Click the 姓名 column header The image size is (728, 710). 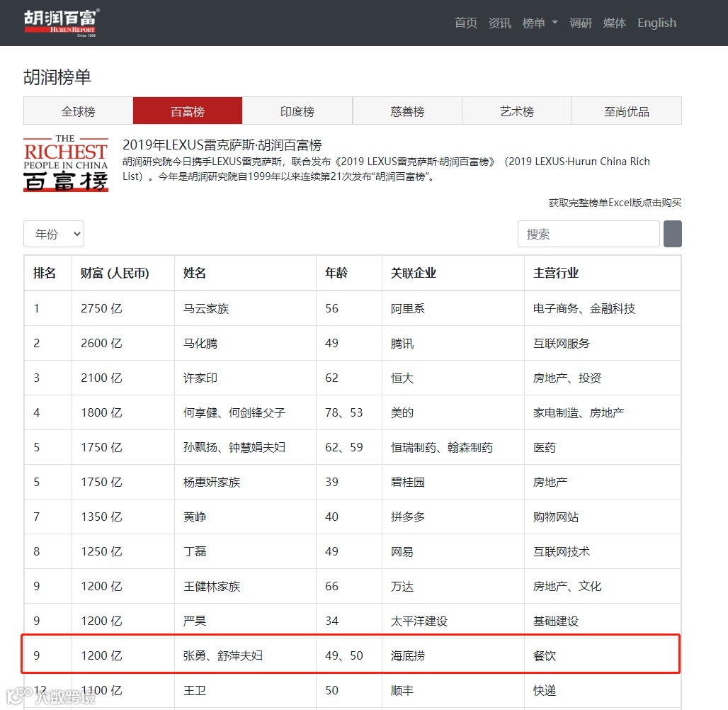195,273
